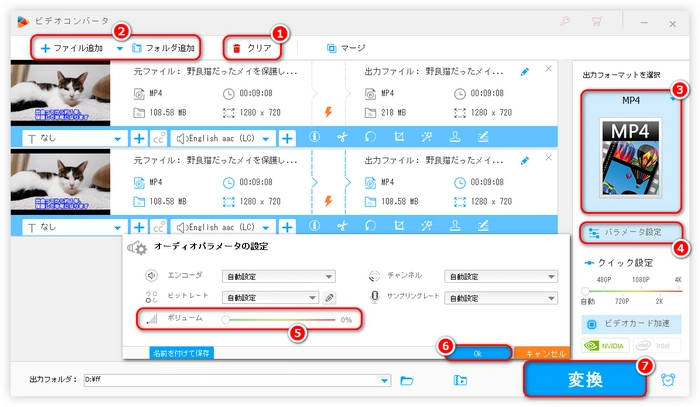Click the Clear button in the toolbar

[x=252, y=47]
